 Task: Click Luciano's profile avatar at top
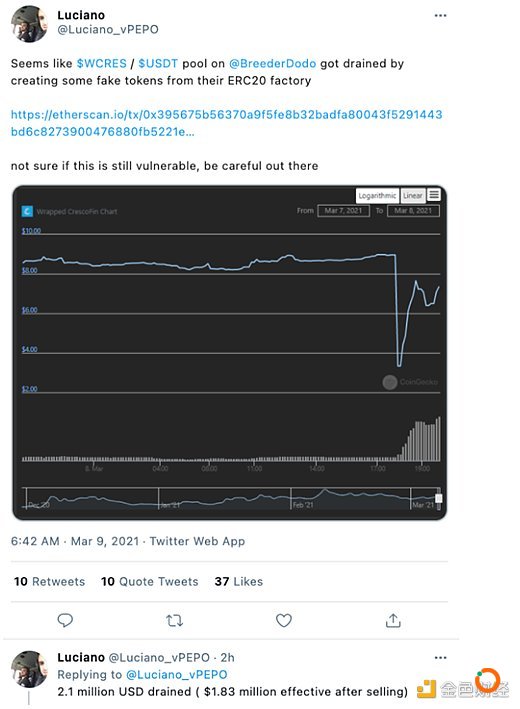29,24
